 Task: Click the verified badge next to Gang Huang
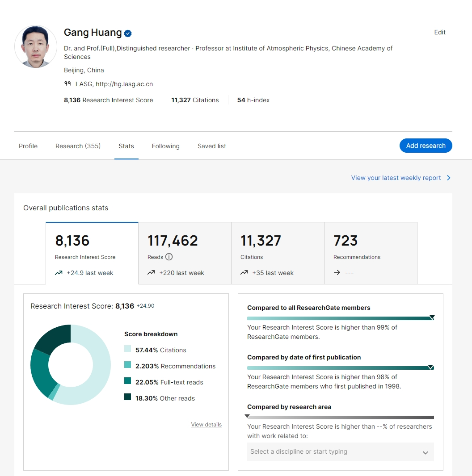tap(128, 33)
